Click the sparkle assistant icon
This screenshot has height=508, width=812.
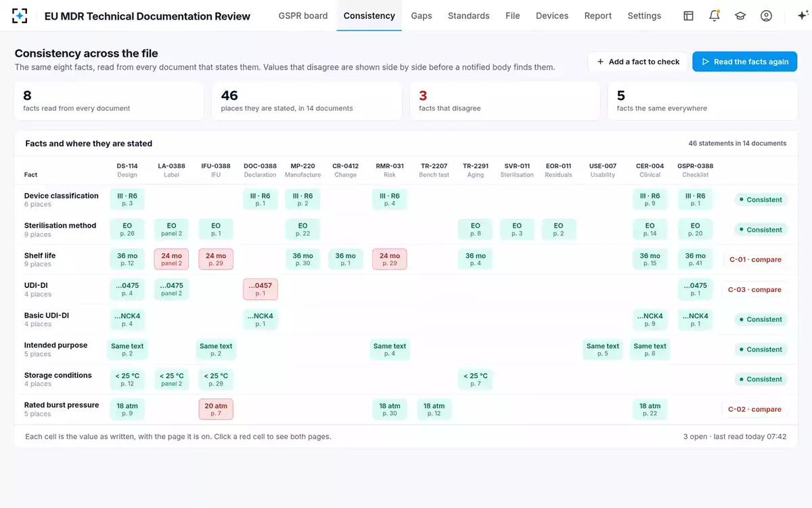[803, 16]
